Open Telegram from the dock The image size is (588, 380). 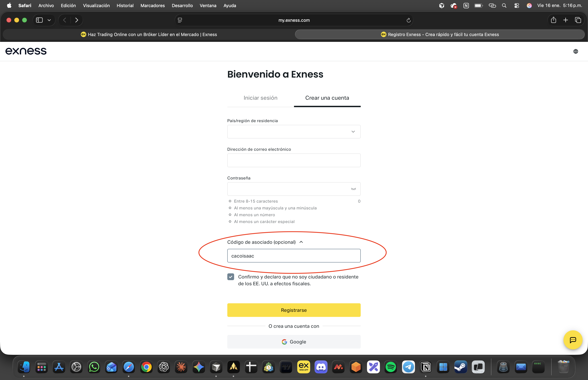[x=408, y=367]
